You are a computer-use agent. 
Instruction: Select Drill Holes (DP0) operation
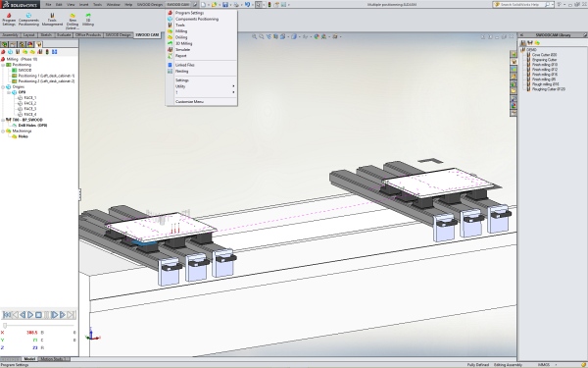[32, 126]
